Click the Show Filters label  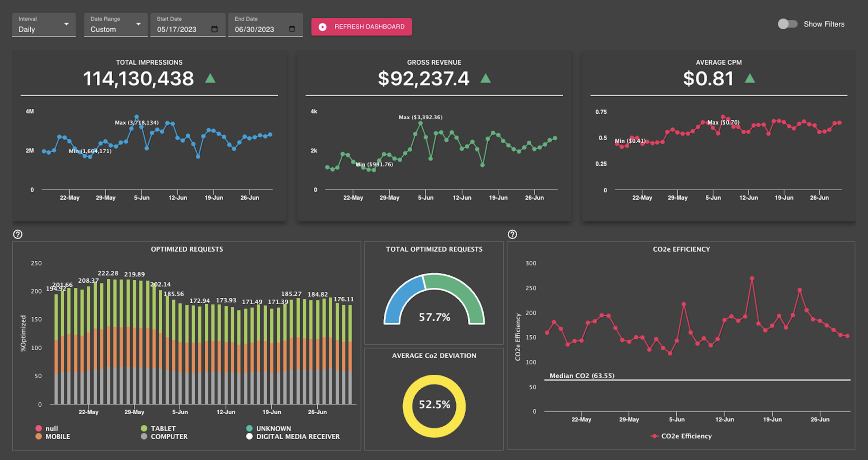824,24
